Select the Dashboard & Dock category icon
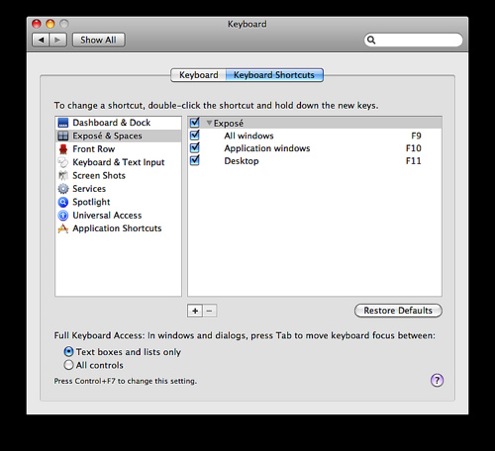Screen dimensions: 495x451 (x=63, y=123)
